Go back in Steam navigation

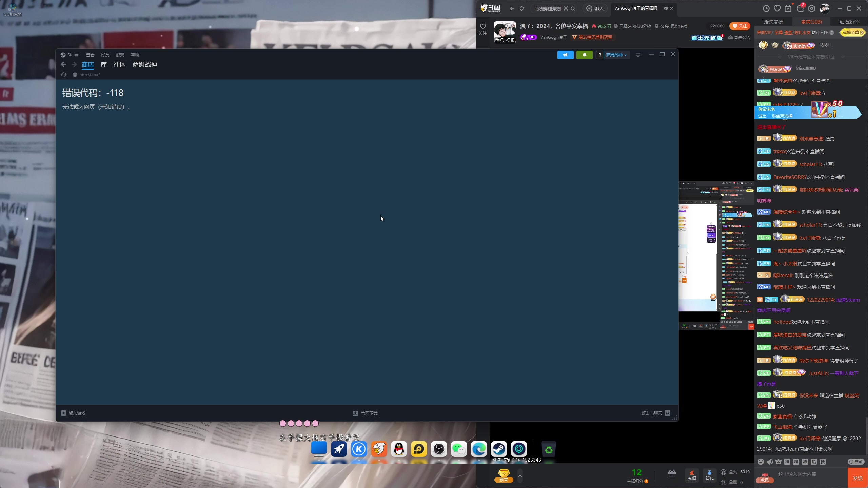pyautogui.click(x=63, y=64)
